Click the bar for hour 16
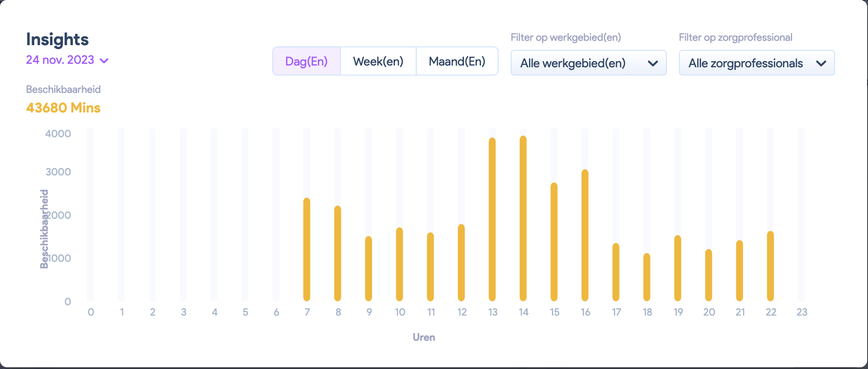The height and width of the screenshot is (369, 868). coord(585,235)
